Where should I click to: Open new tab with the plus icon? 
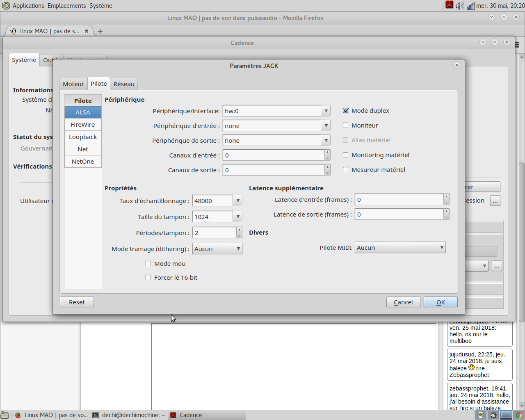[100, 31]
